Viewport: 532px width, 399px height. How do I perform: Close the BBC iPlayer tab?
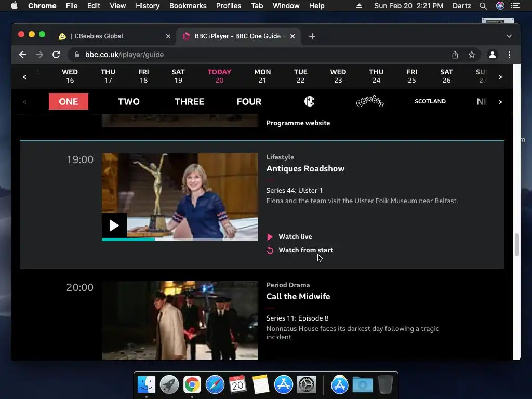292,36
